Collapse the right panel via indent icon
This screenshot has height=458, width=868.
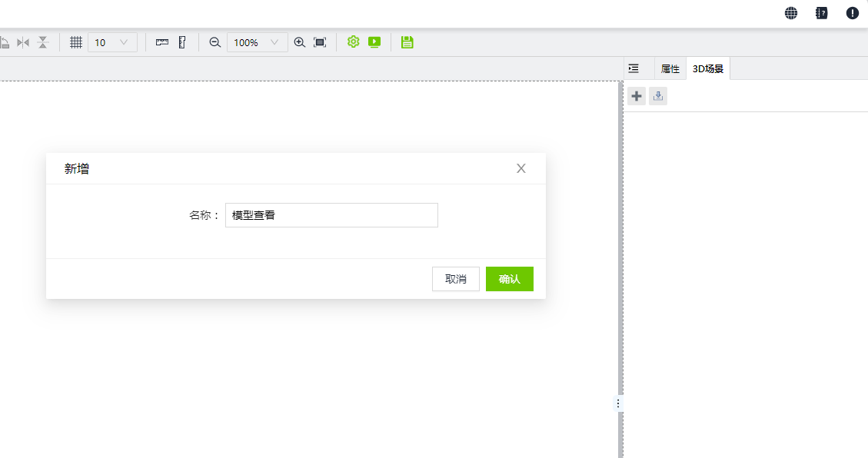click(634, 68)
